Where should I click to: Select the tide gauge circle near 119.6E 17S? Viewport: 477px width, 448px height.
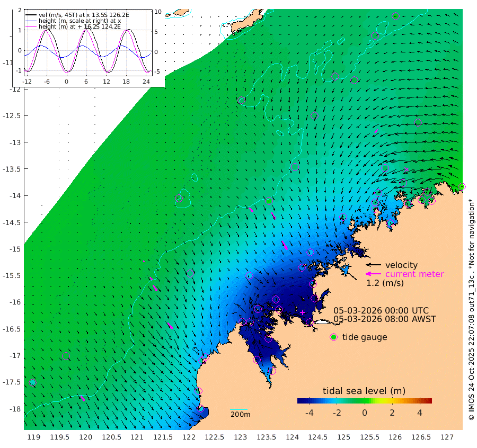coord(66,356)
